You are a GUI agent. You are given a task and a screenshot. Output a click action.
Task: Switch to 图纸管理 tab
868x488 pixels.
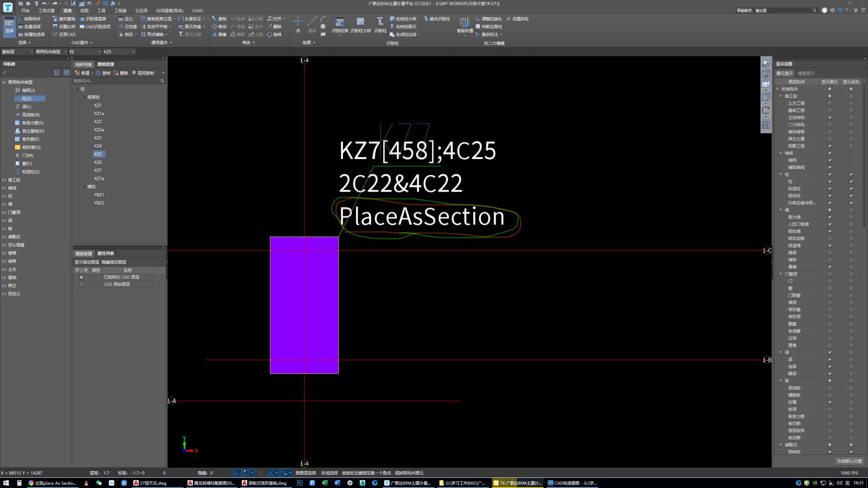point(105,64)
